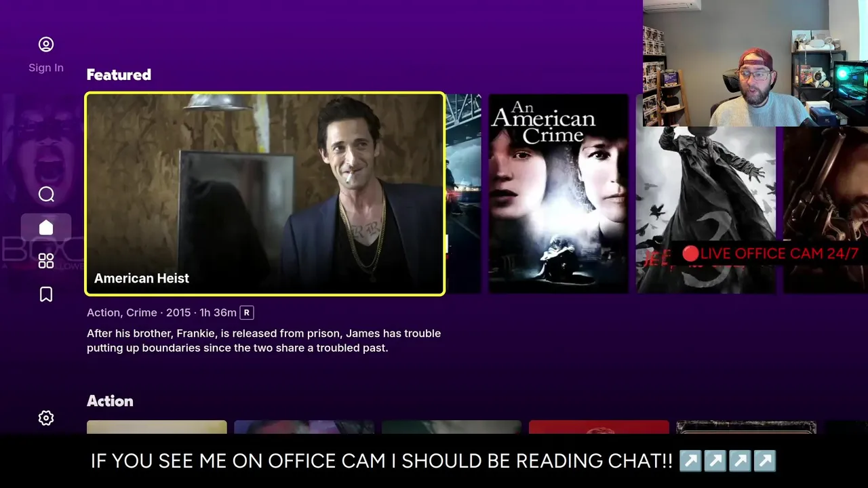
Task: Click the Action section heading
Action: pos(110,401)
